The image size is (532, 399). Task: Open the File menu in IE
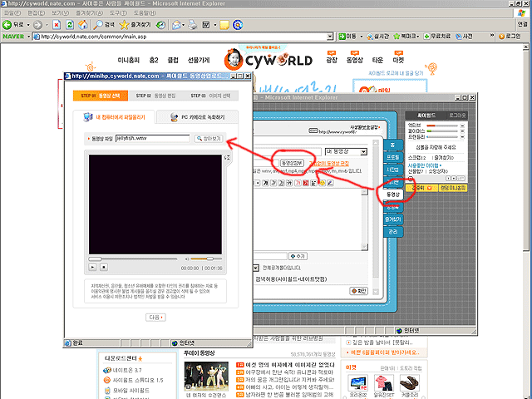coord(12,13)
